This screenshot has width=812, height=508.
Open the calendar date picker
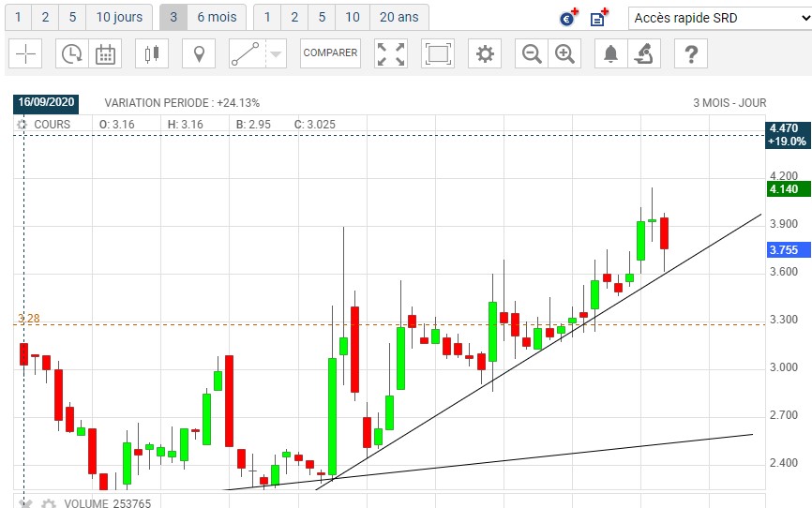pos(105,53)
